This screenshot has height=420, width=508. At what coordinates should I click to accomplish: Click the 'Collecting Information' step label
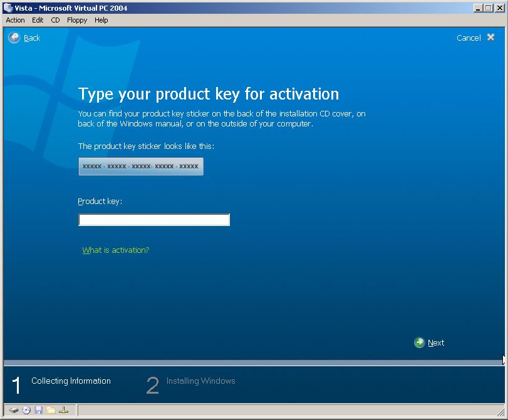click(x=71, y=381)
